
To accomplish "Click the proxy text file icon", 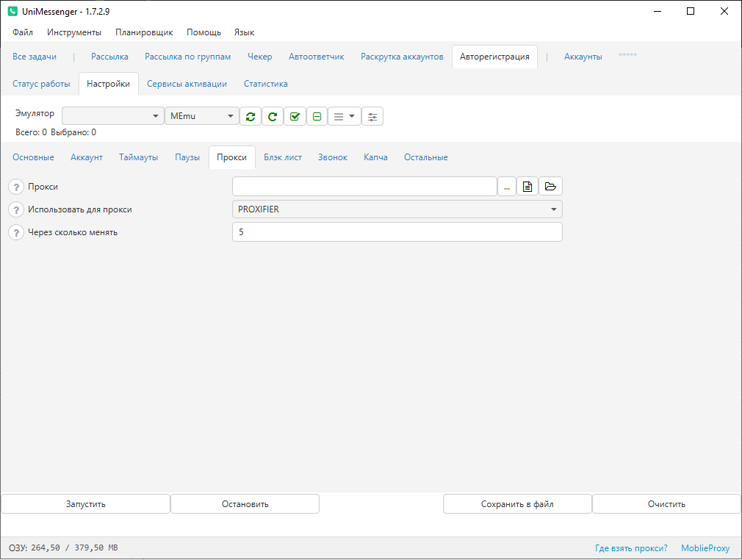I will click(x=527, y=187).
